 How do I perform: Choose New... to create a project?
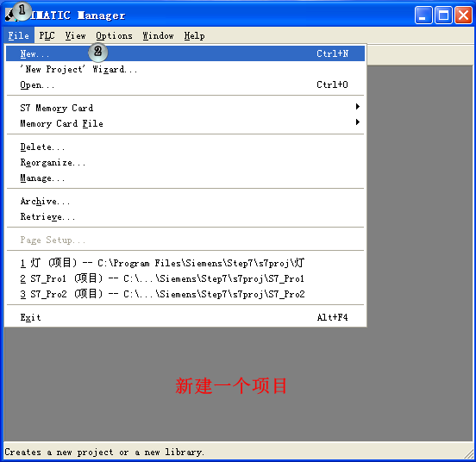(x=185, y=53)
